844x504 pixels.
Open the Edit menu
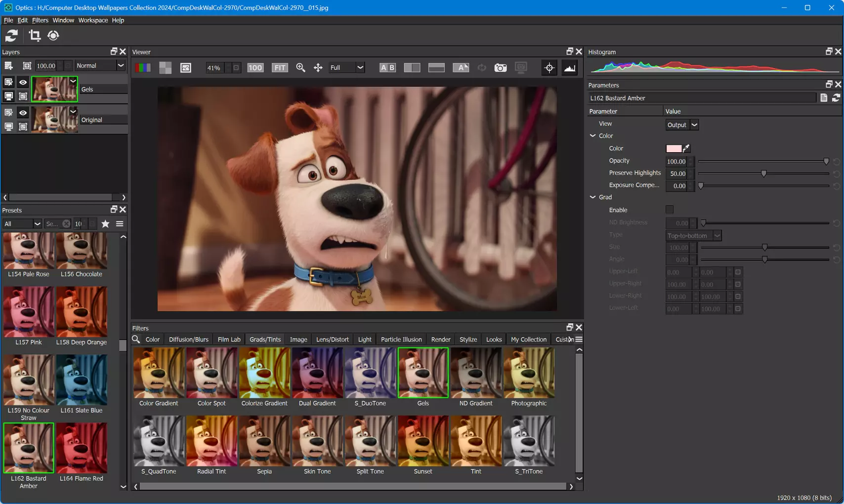point(23,20)
